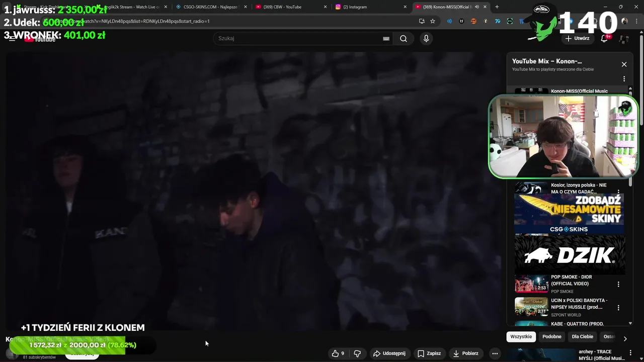The height and width of the screenshot is (362, 644).
Task: Open YouTube notifications bell
Action: (604, 38)
